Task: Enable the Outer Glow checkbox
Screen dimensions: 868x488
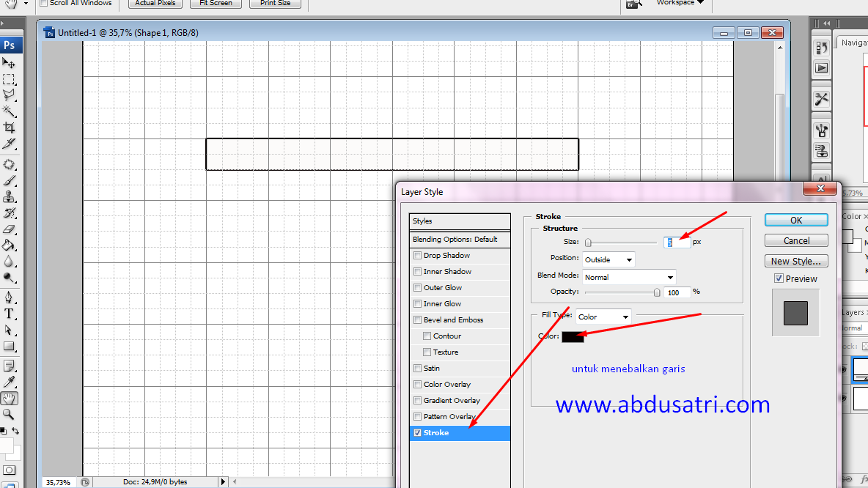Action: [417, 288]
